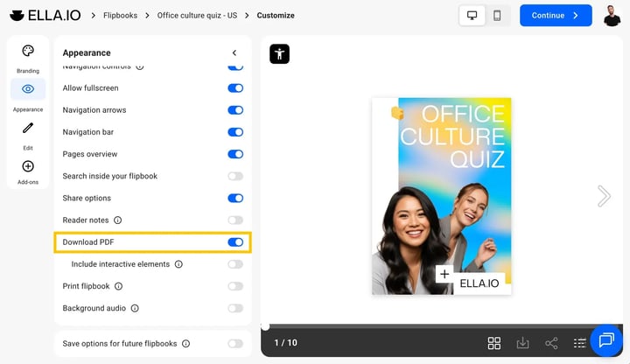The width and height of the screenshot is (630, 364).
Task: Show info for Background audio
Action: pos(135,308)
